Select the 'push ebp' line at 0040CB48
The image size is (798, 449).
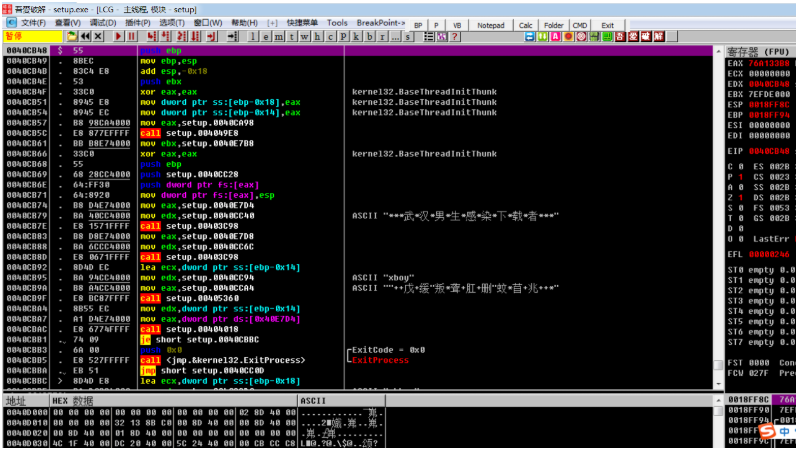[x=357, y=50]
